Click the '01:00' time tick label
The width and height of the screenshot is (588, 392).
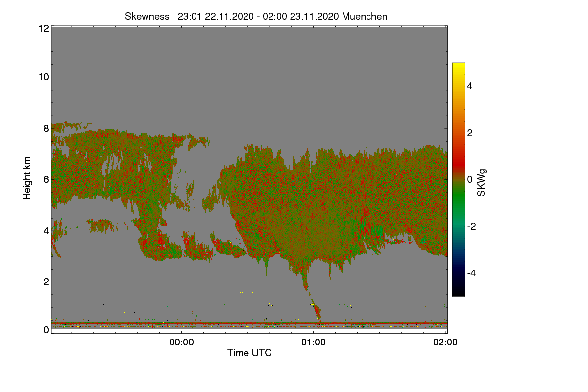(314, 343)
